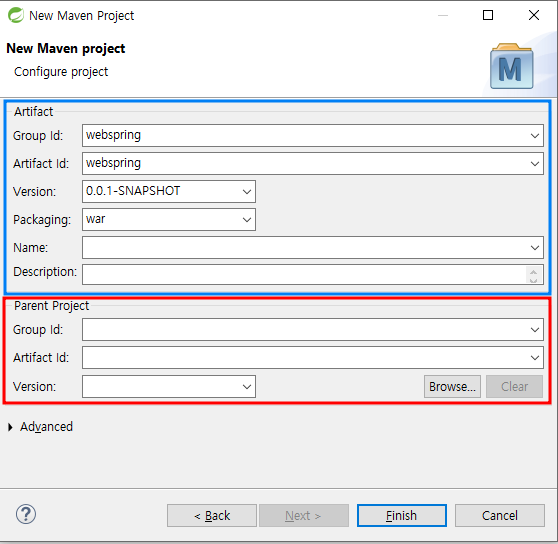Open the Parent Project Artifact Id dropdown
This screenshot has height=544, width=558.
535,358
